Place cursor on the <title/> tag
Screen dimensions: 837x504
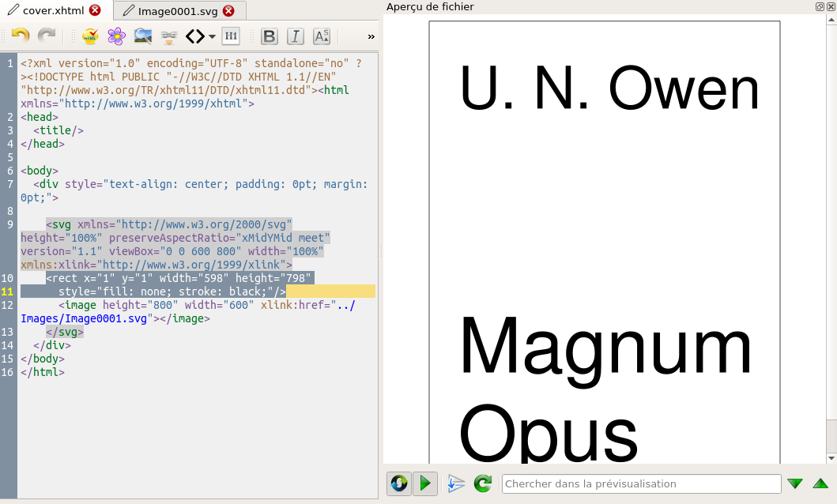coord(58,130)
